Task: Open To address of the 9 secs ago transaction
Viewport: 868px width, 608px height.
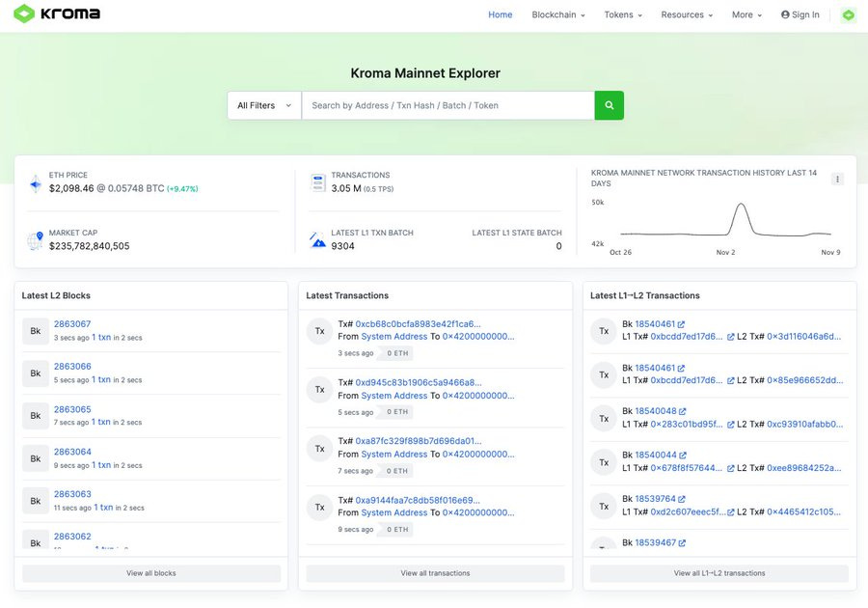Action: (478, 512)
